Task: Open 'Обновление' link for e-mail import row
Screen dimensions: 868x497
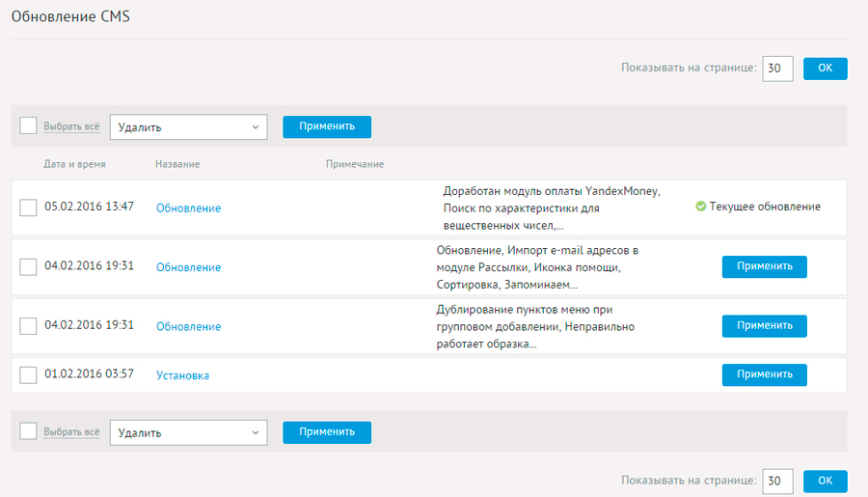Action: pos(188,267)
